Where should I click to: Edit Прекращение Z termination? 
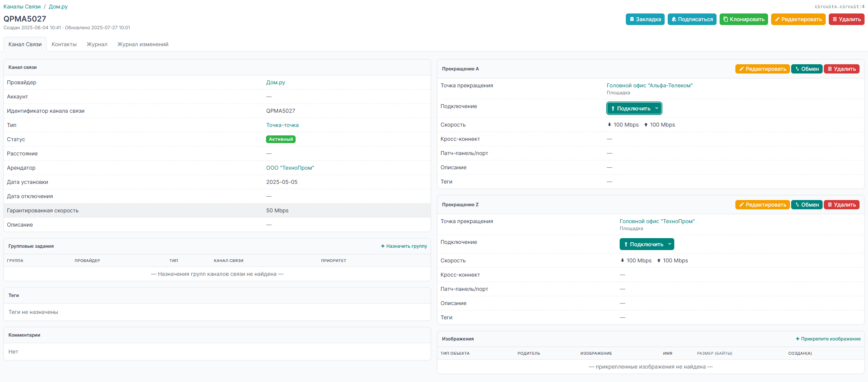click(762, 205)
